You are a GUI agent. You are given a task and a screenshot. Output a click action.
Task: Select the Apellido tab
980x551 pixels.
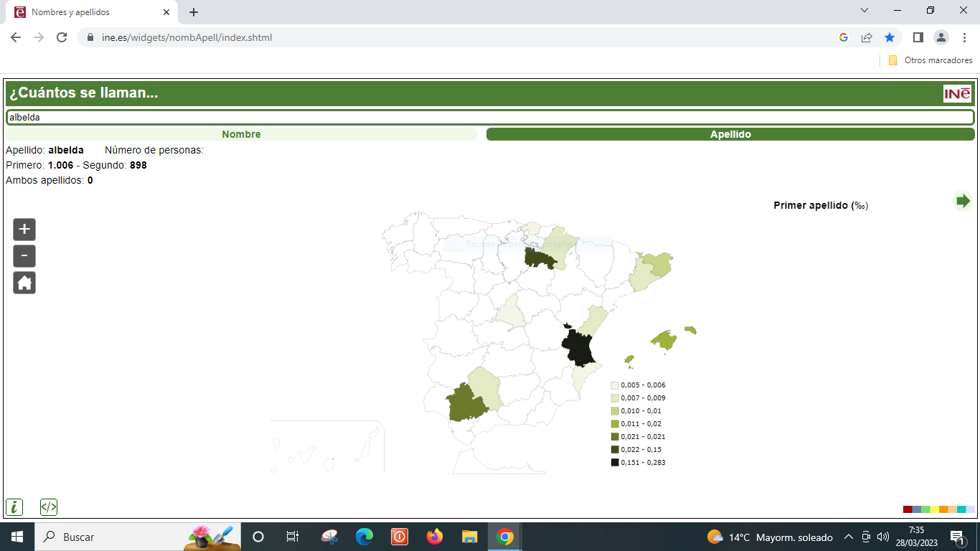point(730,134)
